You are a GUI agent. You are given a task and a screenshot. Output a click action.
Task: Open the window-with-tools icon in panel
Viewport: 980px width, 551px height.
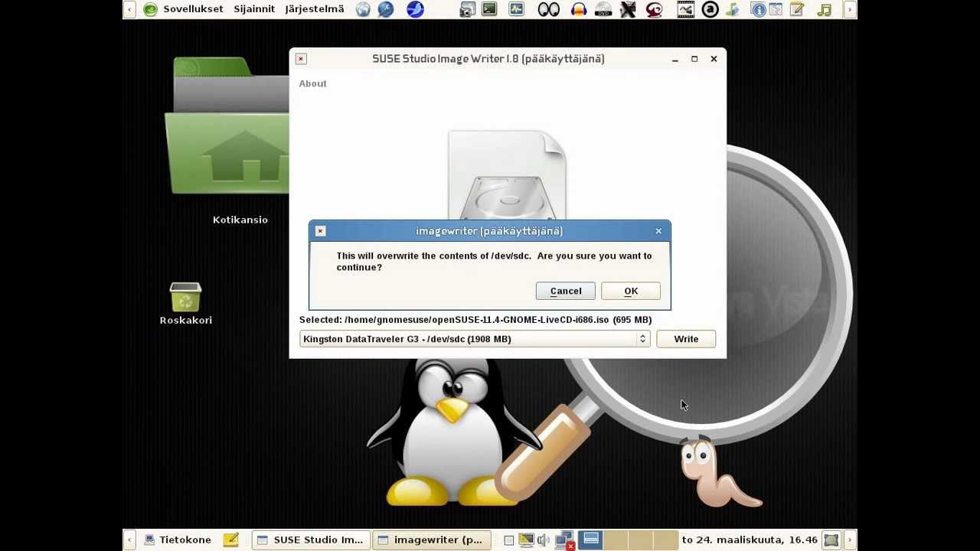click(x=776, y=9)
